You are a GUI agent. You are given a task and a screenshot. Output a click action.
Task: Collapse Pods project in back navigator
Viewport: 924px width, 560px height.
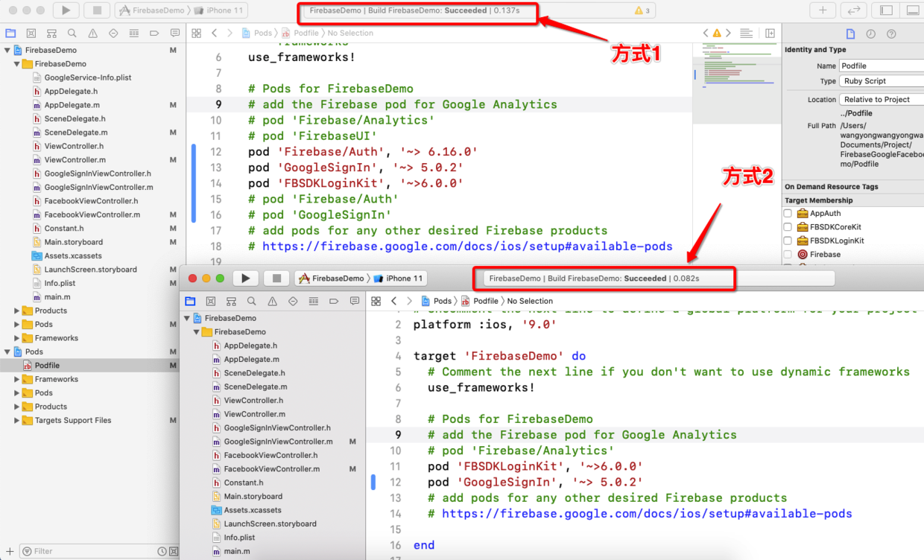pos(7,351)
